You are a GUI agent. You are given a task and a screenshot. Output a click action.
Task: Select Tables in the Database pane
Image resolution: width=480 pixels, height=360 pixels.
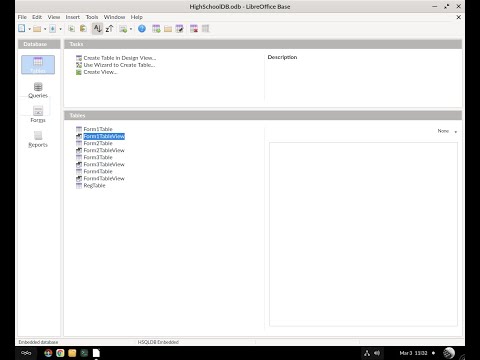coord(38,65)
